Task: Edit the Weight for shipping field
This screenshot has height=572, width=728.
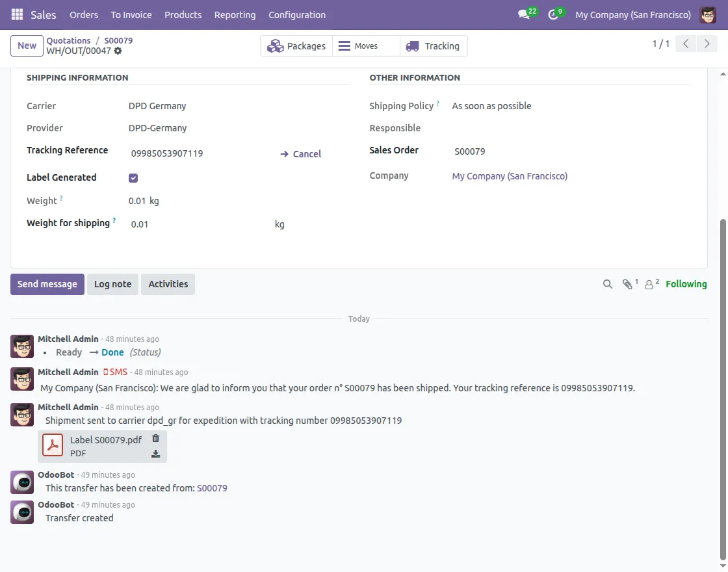Action: click(x=200, y=224)
